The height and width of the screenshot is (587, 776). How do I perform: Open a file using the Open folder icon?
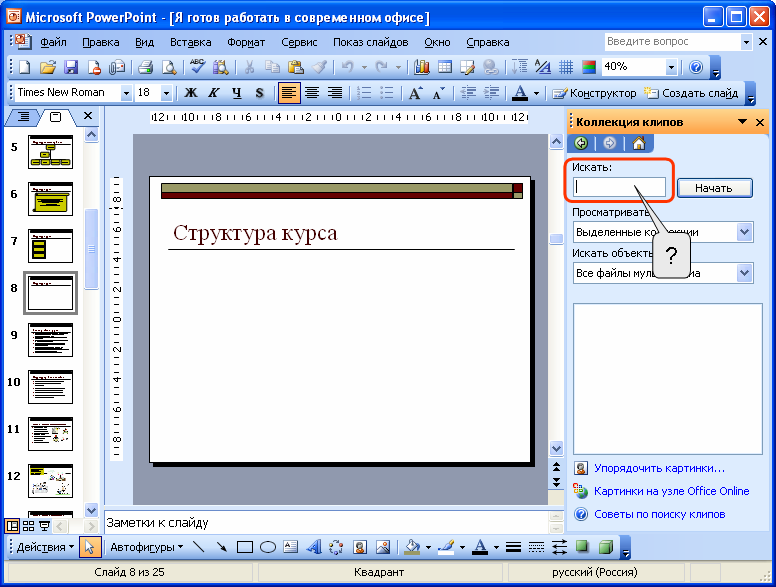coord(48,67)
